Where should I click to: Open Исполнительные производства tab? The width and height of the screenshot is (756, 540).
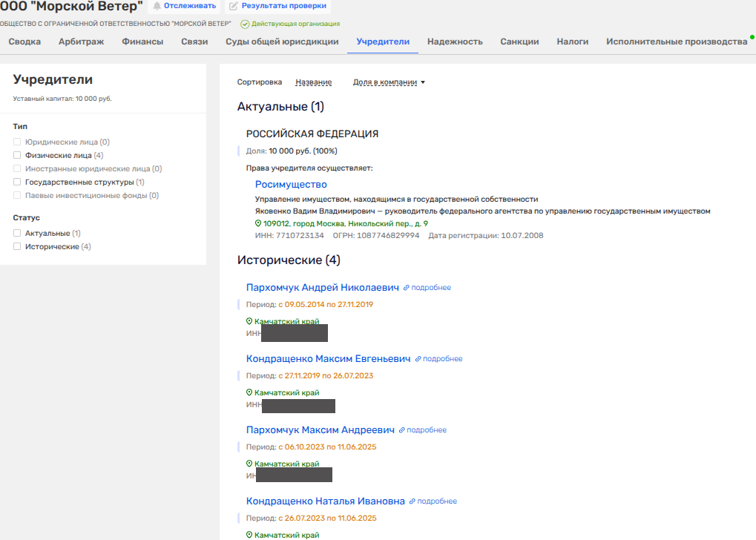click(677, 42)
